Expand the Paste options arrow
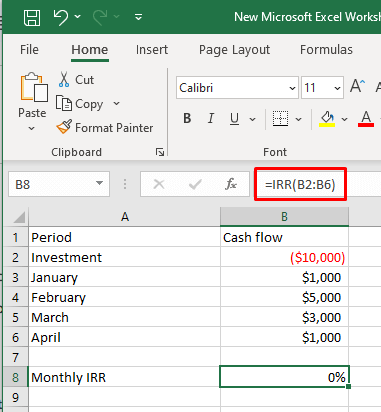Screen dimensions: 381x412 click(32, 128)
